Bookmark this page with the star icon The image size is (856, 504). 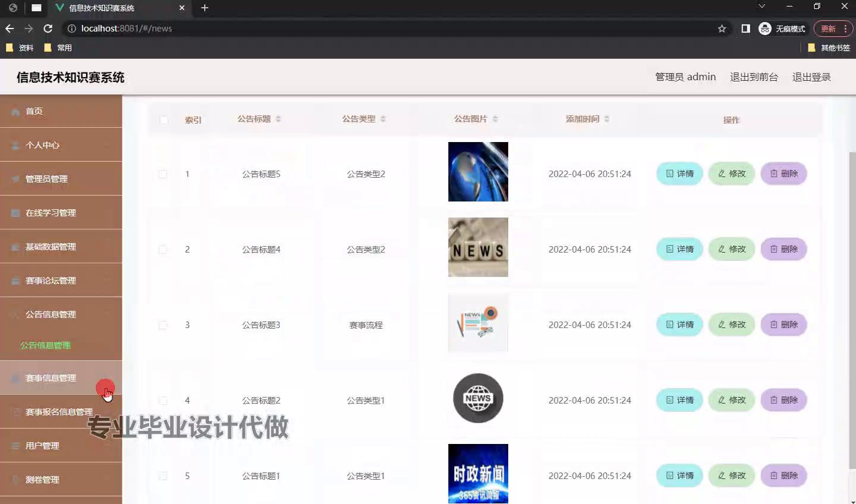[722, 29]
